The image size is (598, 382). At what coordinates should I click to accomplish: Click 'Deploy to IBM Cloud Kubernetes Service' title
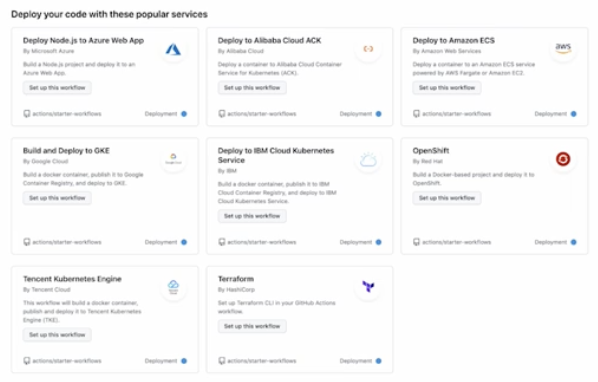tap(276, 155)
